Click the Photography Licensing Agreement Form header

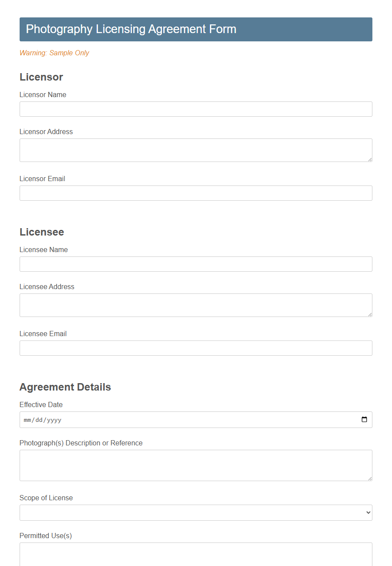[131, 29]
